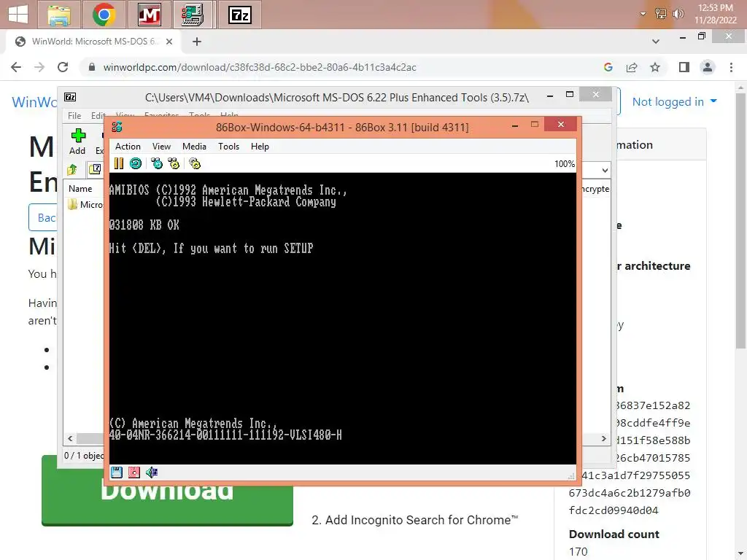The height and width of the screenshot is (560, 747).
Task: Click the 7-Zip horizontal scrollbar right arrow
Action: pyautogui.click(x=603, y=438)
